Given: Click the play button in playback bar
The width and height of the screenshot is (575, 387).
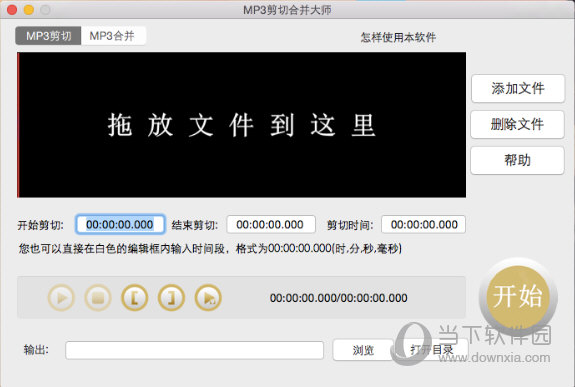Looking at the screenshot, I should point(61,297).
